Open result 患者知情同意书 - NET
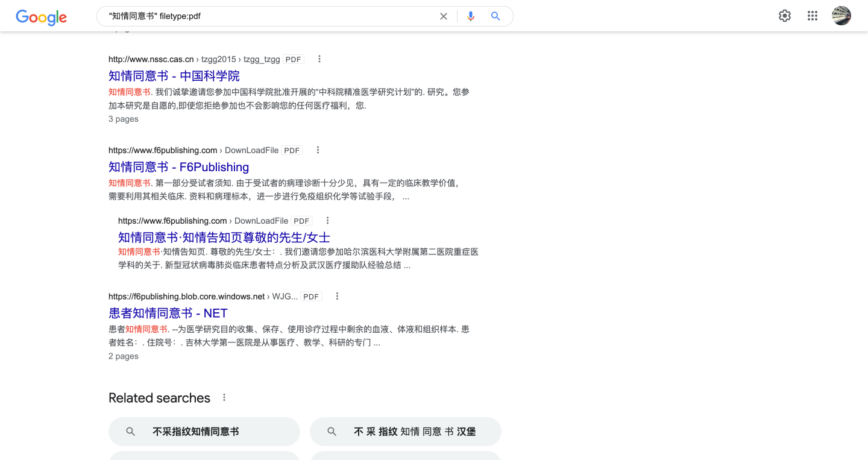 pyautogui.click(x=168, y=313)
